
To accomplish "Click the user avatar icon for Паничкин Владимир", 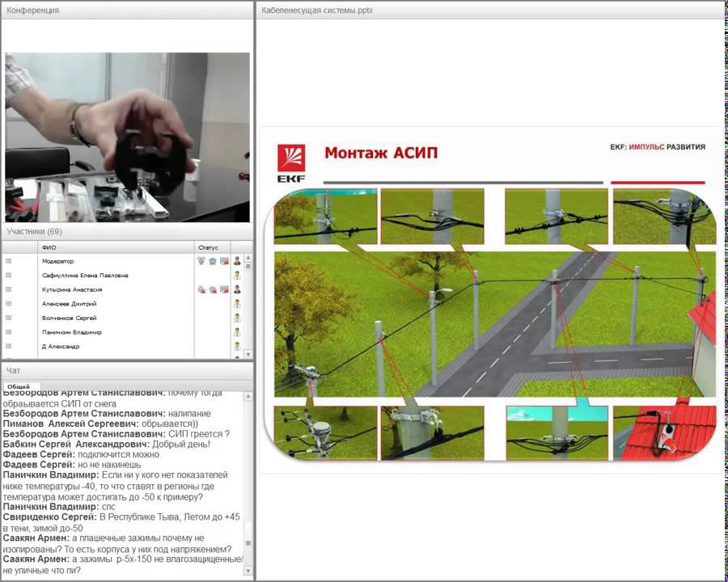I will tap(237, 332).
